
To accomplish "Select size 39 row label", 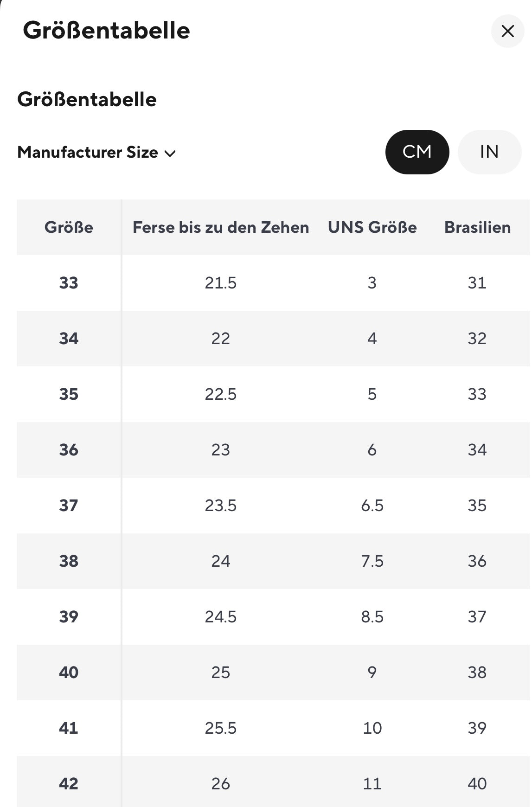I will pyautogui.click(x=69, y=617).
